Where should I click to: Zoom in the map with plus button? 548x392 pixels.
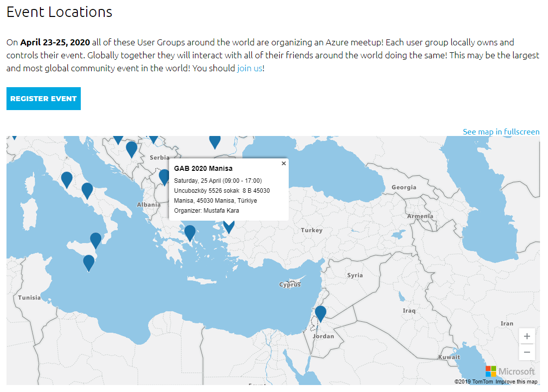[527, 336]
